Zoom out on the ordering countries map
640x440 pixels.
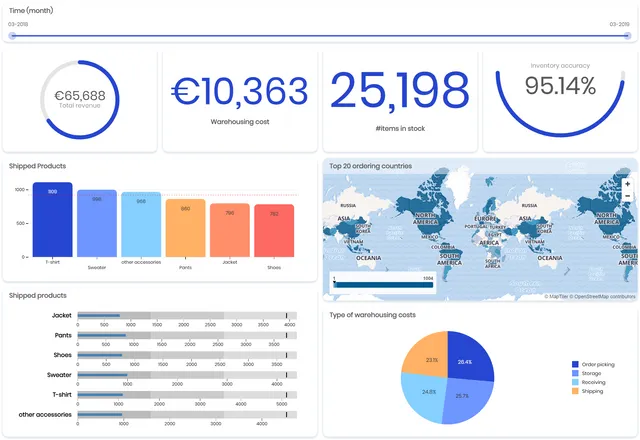627,197
